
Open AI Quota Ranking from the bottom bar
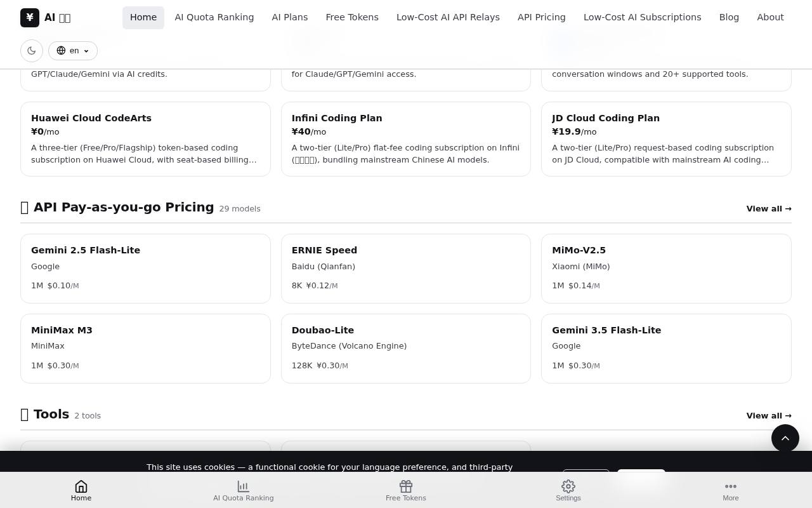[244, 491]
